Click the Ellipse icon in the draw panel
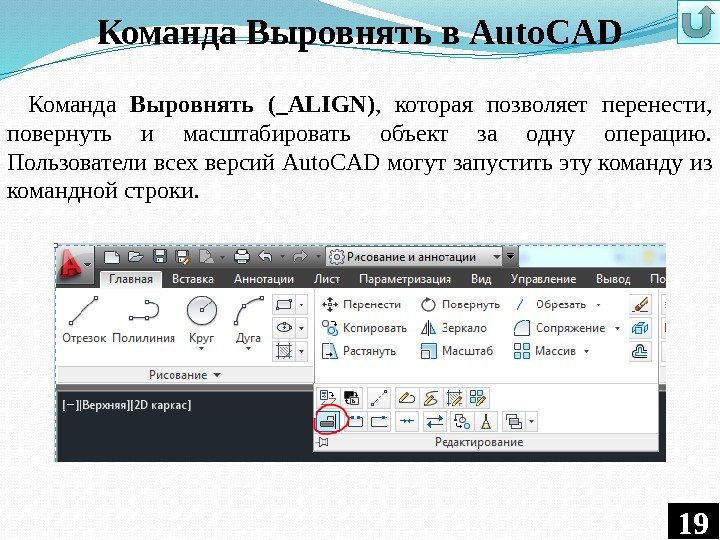Screen dimensions: 720x540 tap(285, 328)
